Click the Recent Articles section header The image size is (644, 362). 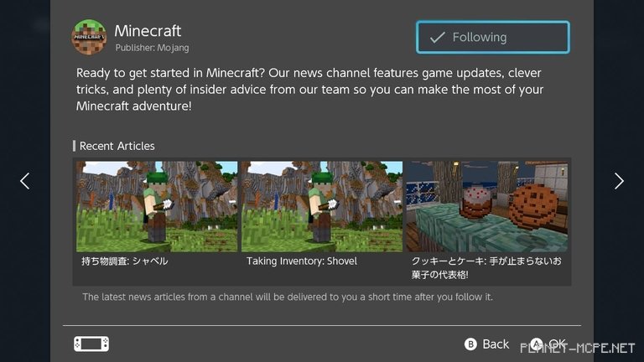pos(117,146)
